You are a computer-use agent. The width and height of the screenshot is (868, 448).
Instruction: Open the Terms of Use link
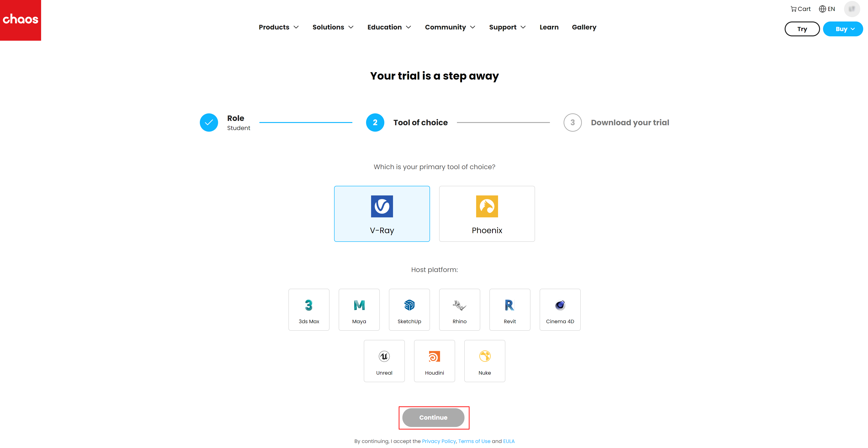tap(474, 441)
